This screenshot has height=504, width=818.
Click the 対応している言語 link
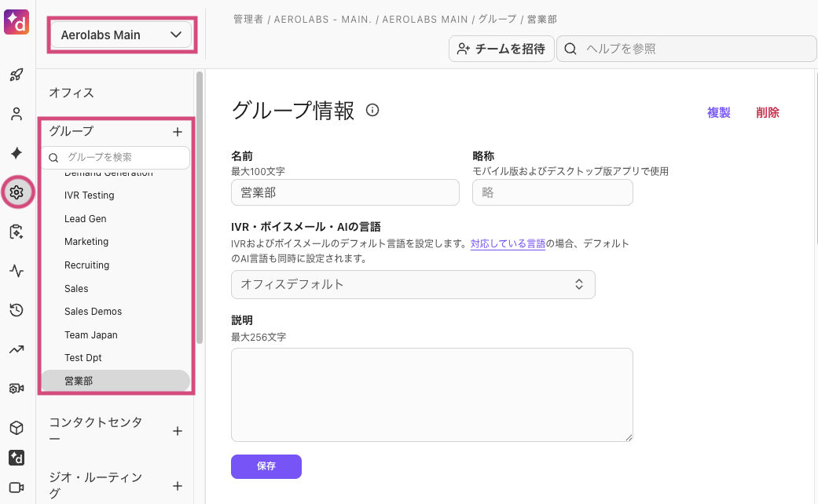click(508, 243)
